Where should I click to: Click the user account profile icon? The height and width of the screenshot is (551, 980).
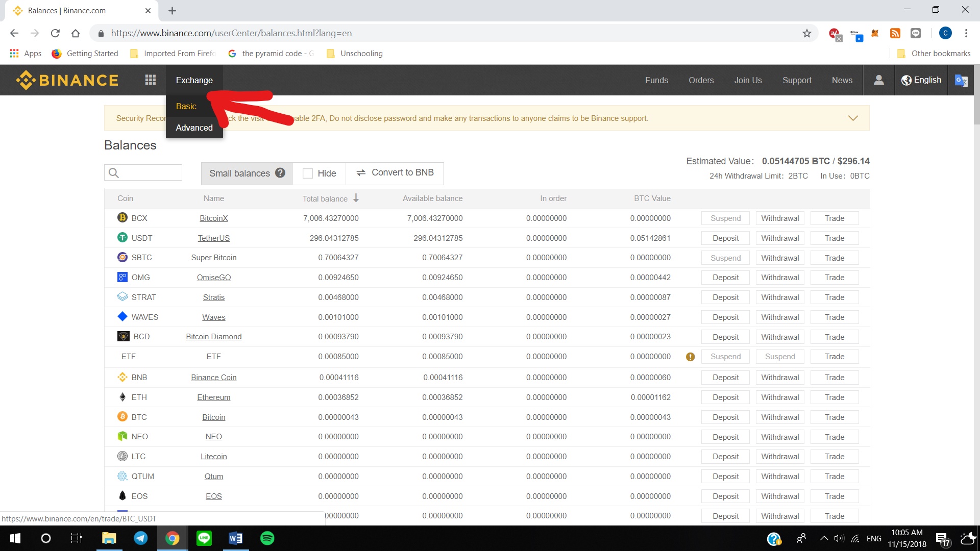click(x=878, y=80)
